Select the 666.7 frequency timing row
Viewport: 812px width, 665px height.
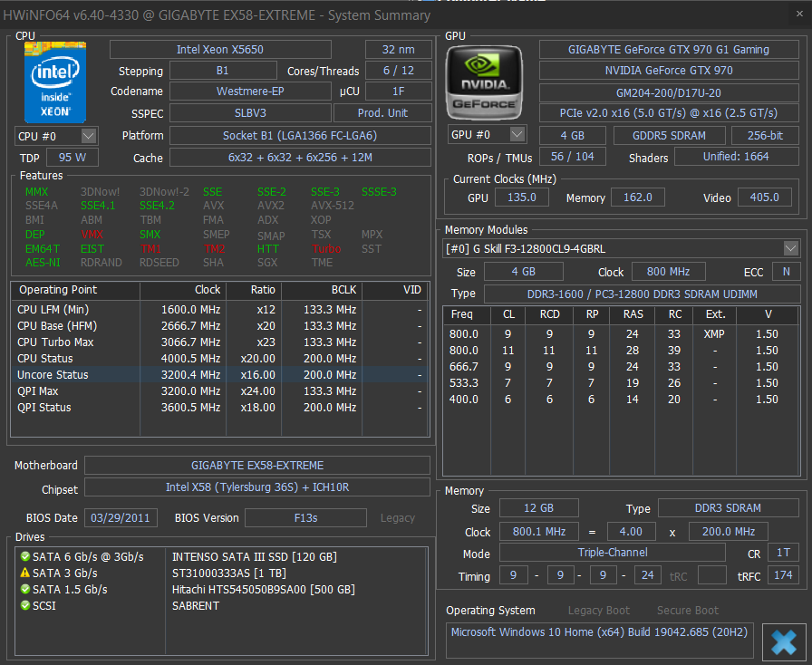[x=620, y=367]
